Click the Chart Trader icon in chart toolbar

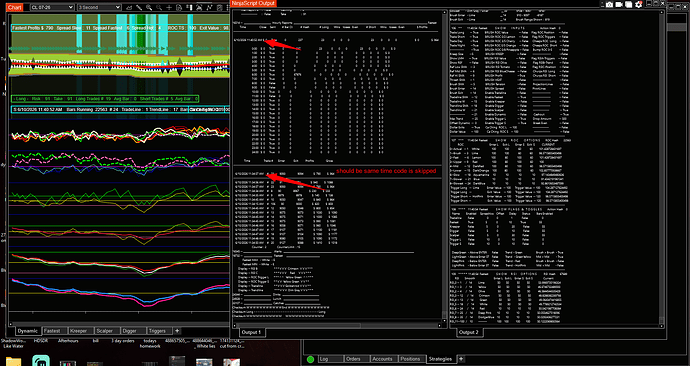click(x=189, y=7)
